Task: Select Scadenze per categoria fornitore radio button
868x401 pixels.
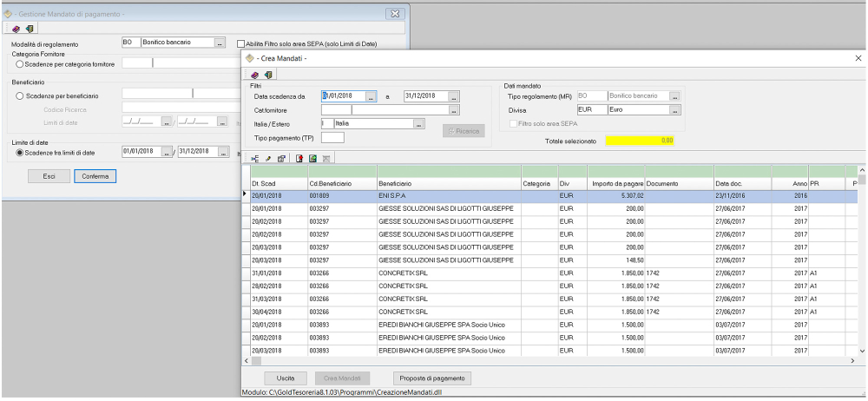Action: 21,62
